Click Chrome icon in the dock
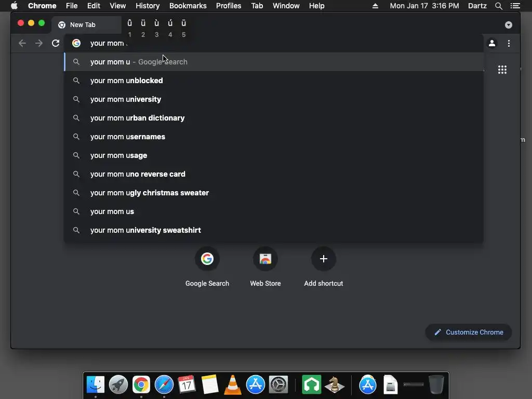This screenshot has height=399, width=532. 141,385
